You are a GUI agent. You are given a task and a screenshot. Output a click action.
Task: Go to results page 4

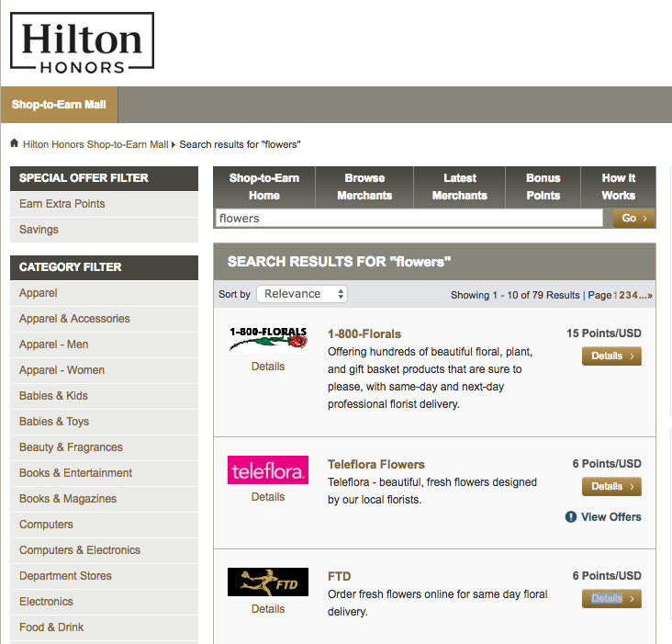(634, 295)
